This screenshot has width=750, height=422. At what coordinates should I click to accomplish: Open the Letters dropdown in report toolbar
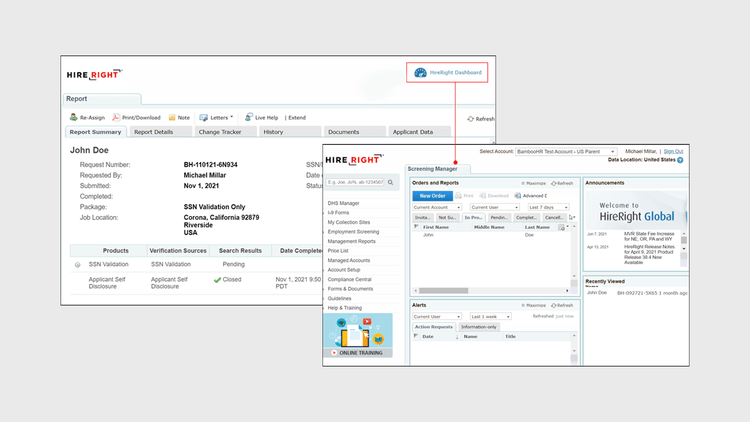point(216,117)
